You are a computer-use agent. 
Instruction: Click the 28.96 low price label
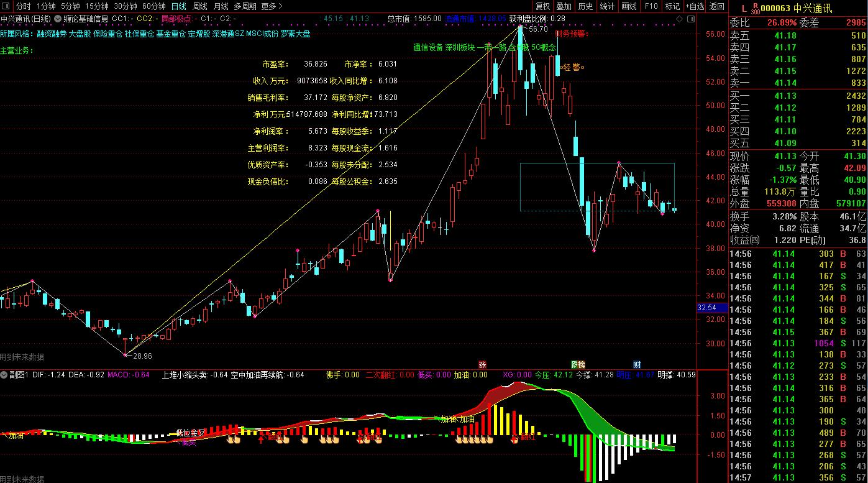click(142, 356)
